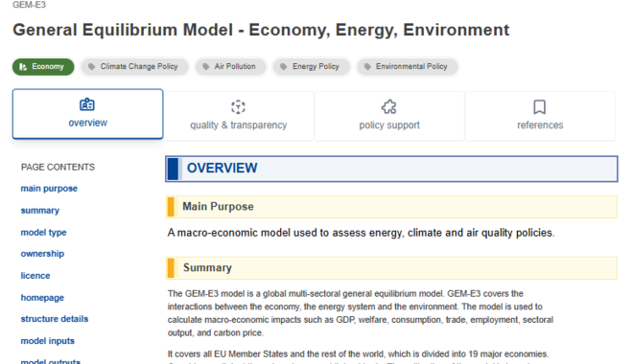Click the references bookmark icon
Screen dimensions: 633x364
pyautogui.click(x=540, y=107)
